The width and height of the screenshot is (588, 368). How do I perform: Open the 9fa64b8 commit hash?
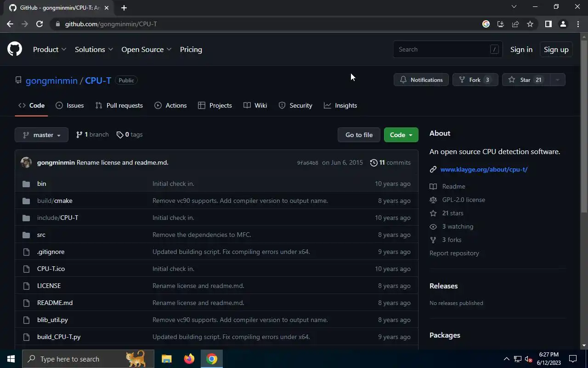[308, 163]
